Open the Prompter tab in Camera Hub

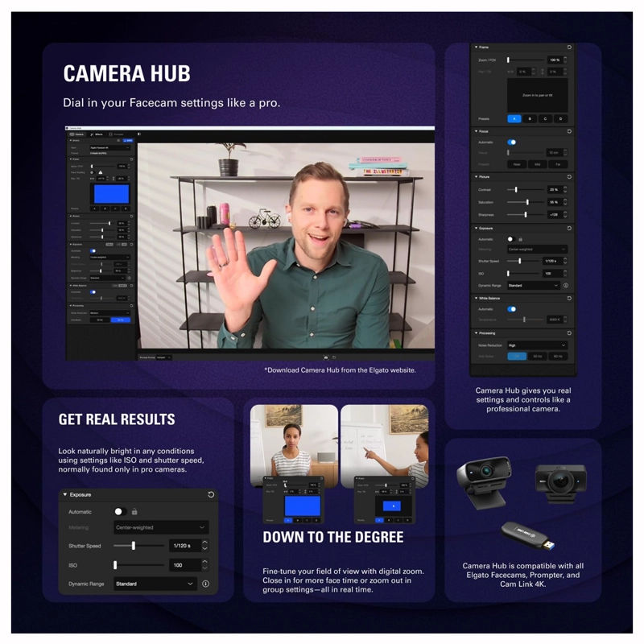coord(116,134)
